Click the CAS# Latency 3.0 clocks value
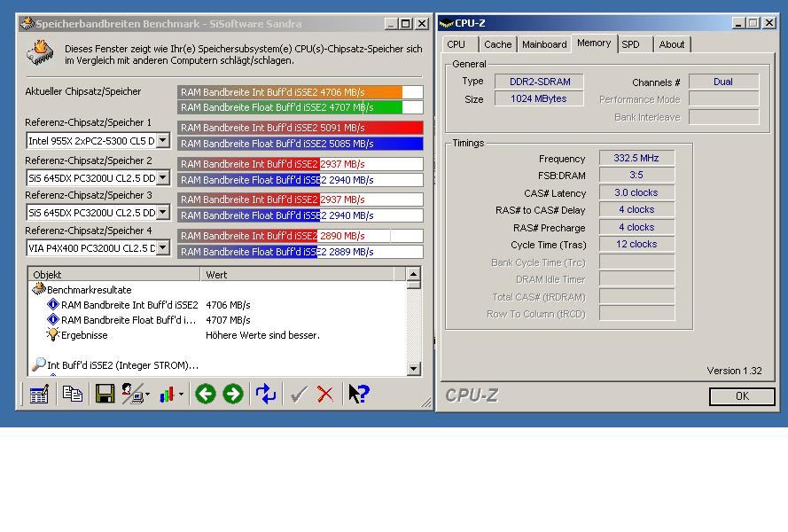Screen dimensions: 788x532 tap(636, 192)
